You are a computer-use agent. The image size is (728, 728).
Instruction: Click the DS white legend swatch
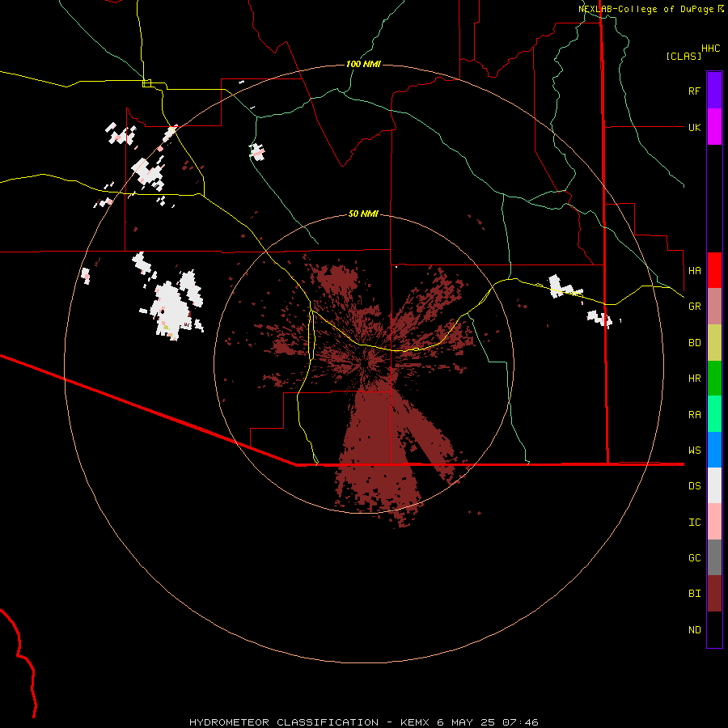[x=714, y=485]
